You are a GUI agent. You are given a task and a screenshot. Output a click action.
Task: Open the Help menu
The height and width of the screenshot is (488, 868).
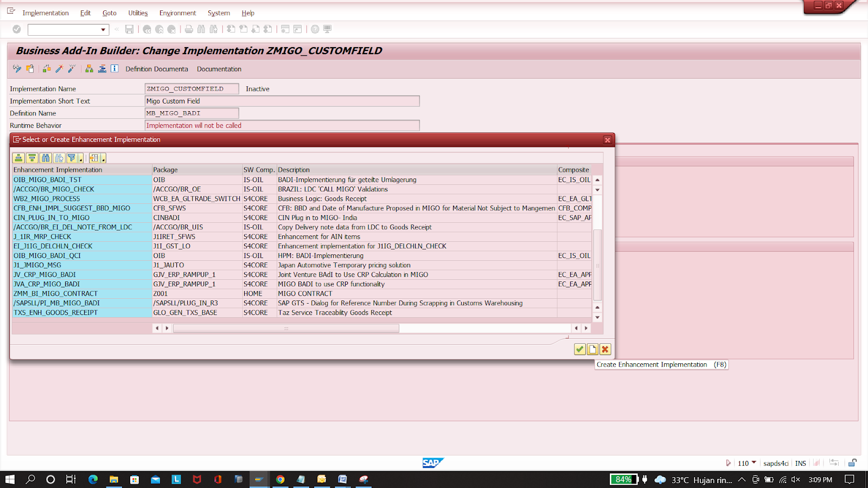click(x=248, y=13)
